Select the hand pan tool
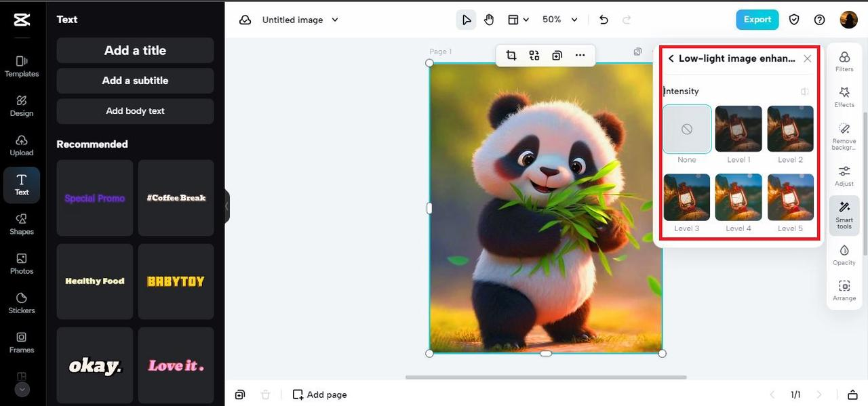Viewport: 868px width, 406px height. 489,20
